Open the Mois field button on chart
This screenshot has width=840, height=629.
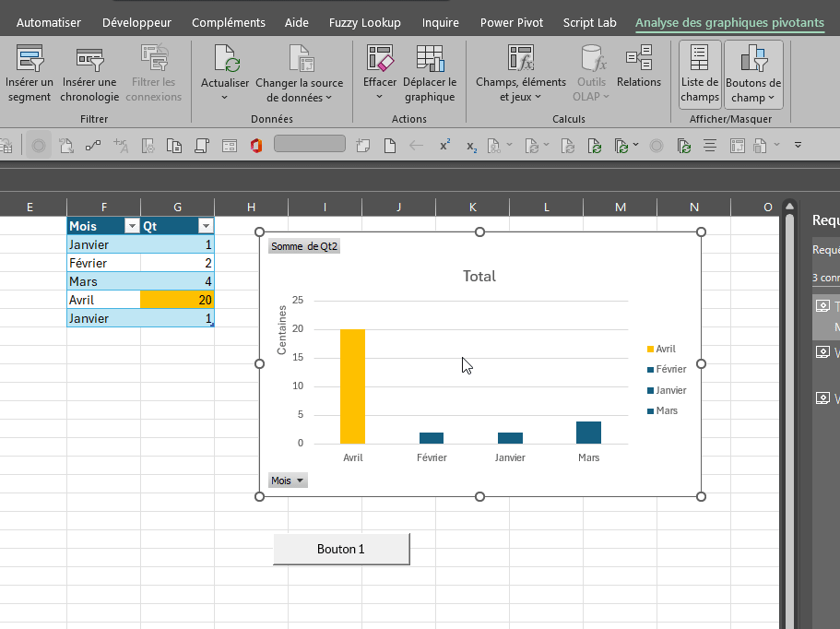pos(288,481)
